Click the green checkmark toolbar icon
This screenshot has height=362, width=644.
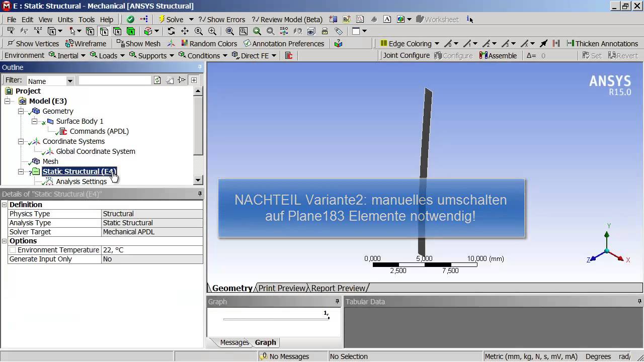pos(130,19)
